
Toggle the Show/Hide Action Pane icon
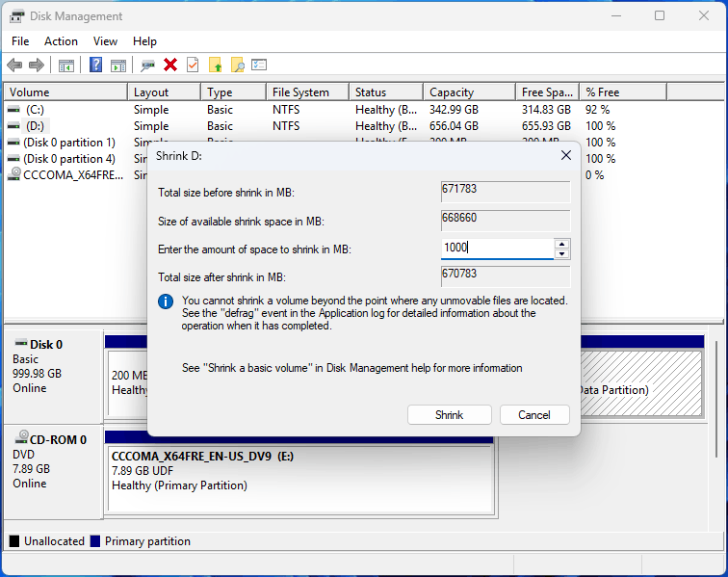click(x=118, y=66)
